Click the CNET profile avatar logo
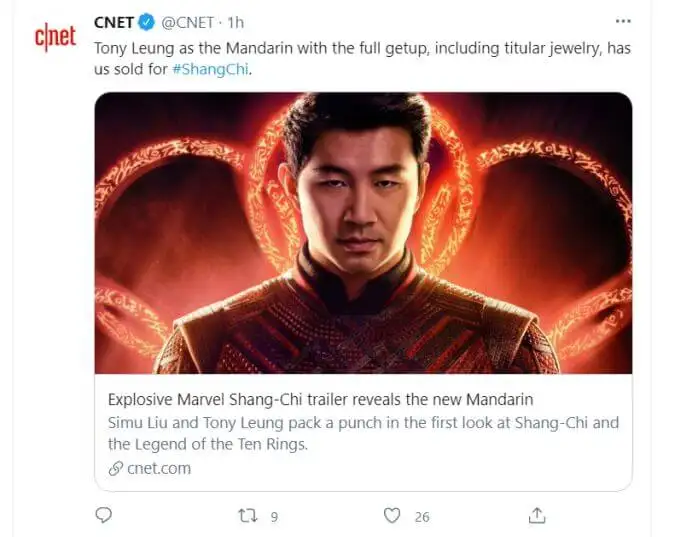Screen dimensions: 680x537 (x=55, y=37)
